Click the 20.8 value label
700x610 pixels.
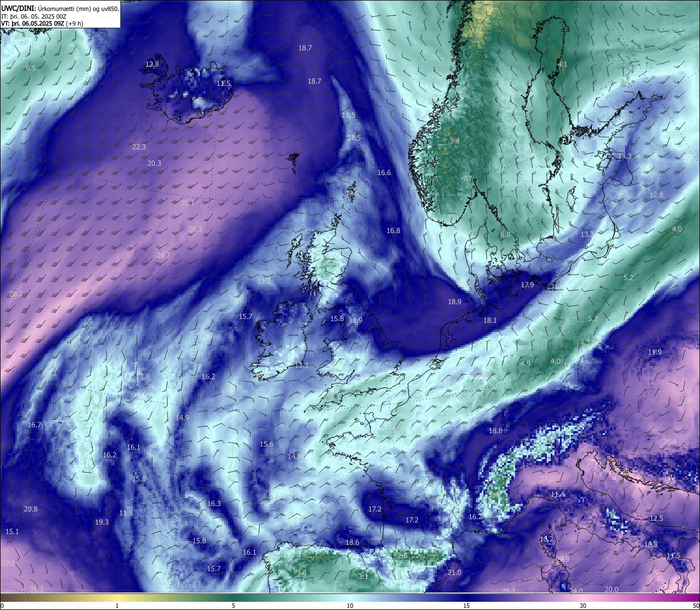click(31, 509)
